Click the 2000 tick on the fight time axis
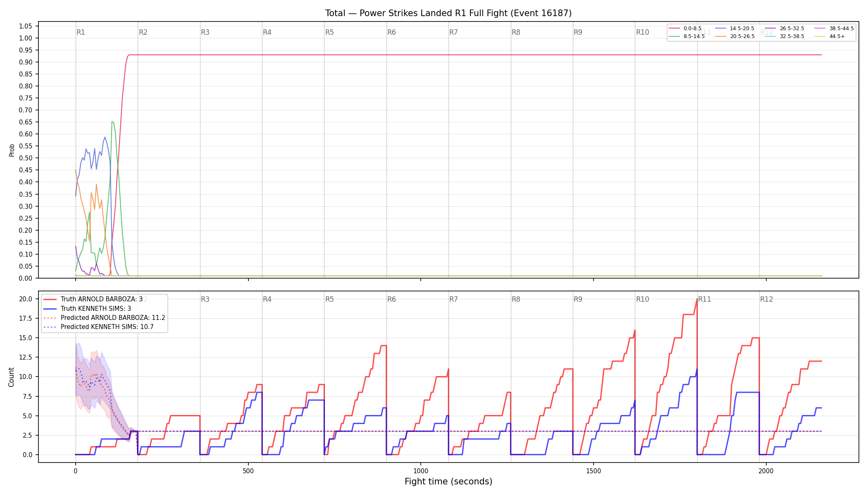This screenshot has height=496, width=868. (x=766, y=471)
